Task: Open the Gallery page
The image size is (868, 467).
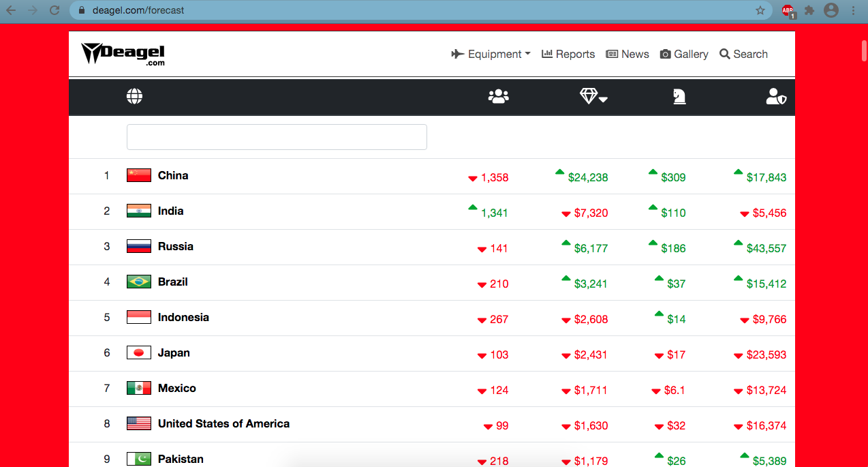Action: (684, 54)
